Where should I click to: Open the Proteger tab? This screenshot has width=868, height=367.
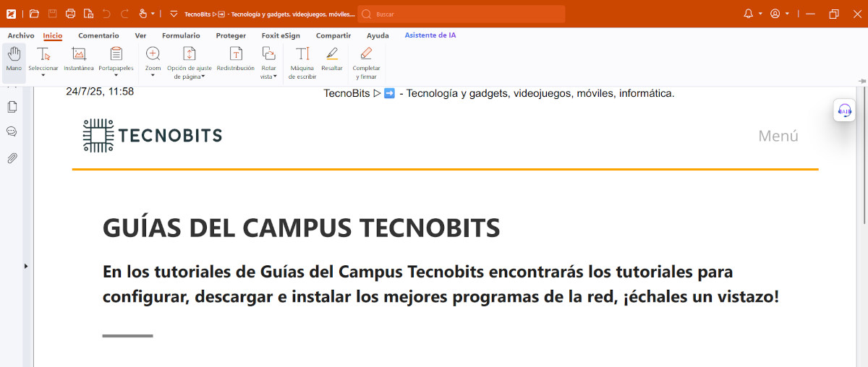click(231, 35)
